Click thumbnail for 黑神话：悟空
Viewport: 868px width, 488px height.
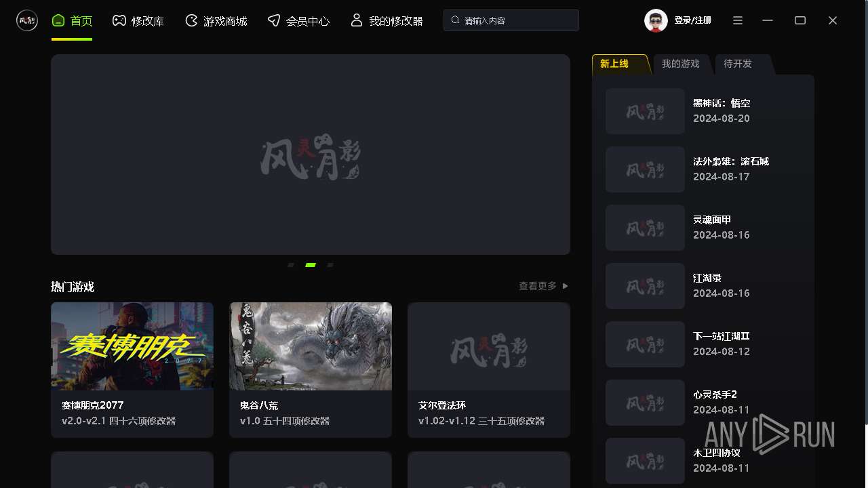pos(645,111)
